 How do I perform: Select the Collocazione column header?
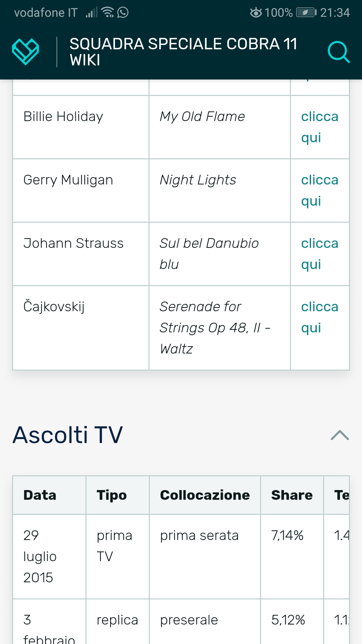[205, 495]
